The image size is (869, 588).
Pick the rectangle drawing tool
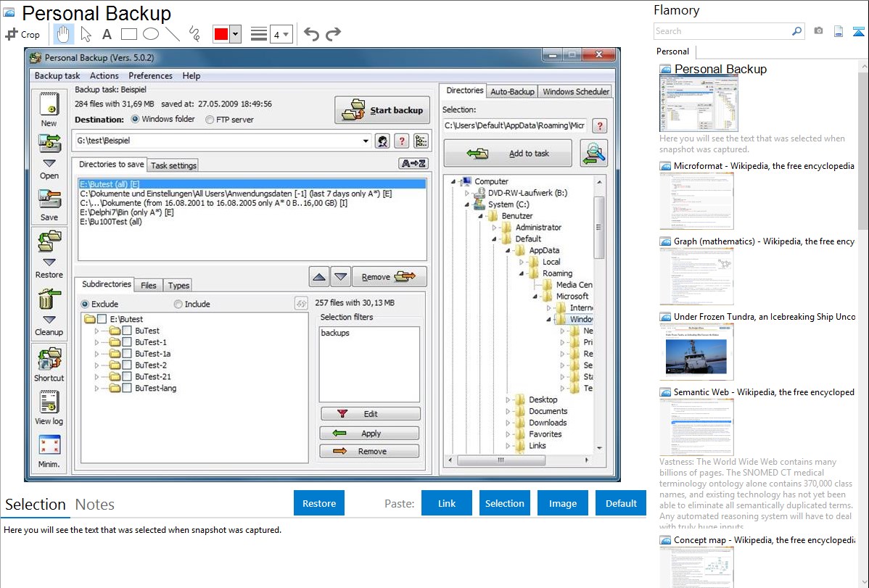pyautogui.click(x=128, y=34)
